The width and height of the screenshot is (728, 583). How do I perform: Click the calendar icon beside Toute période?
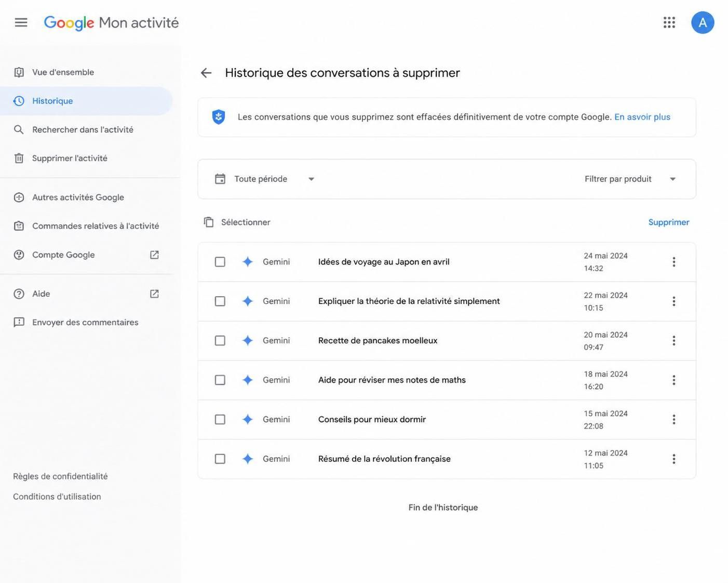220,179
